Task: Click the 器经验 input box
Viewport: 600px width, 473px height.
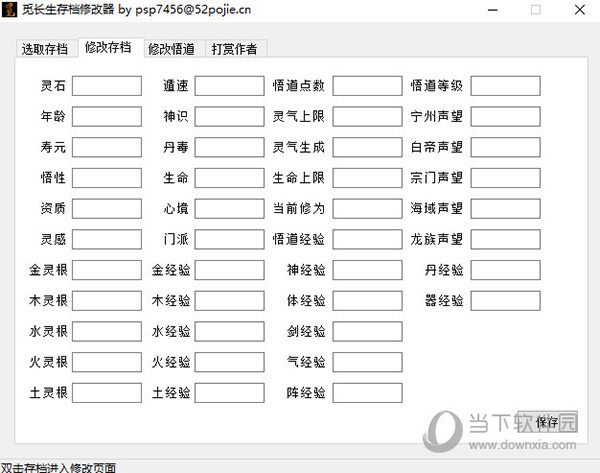Action: click(x=505, y=301)
